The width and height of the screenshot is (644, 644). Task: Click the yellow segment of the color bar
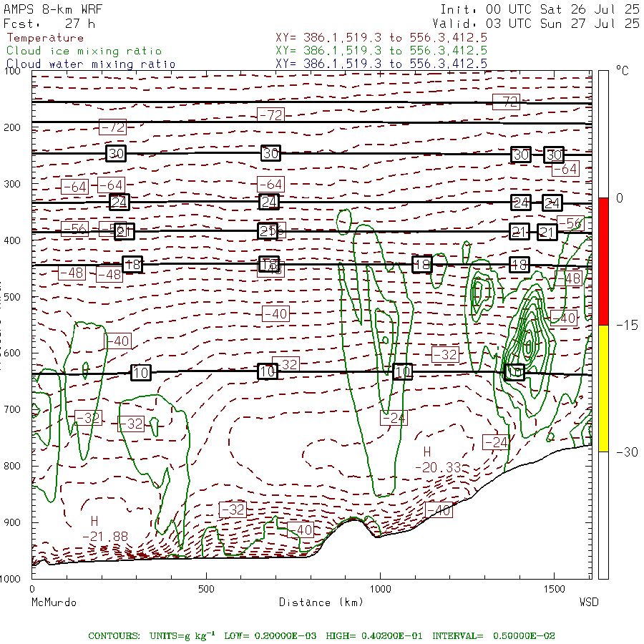pos(603,388)
